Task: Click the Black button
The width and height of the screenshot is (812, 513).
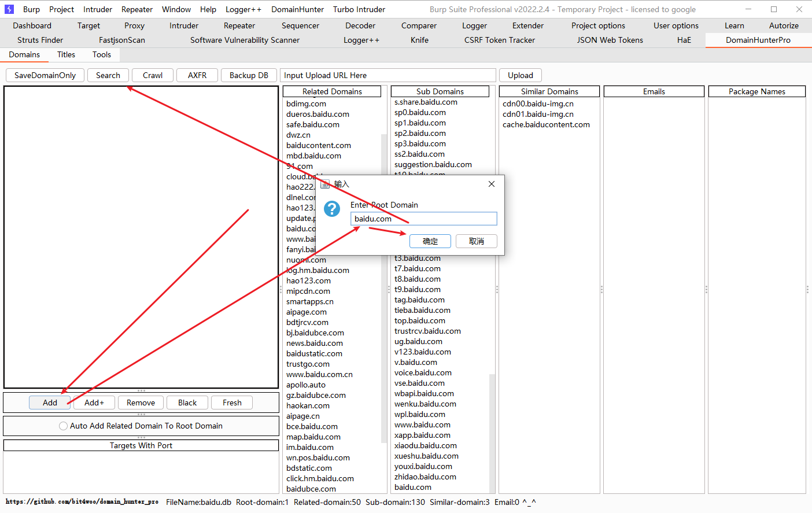Action: click(187, 403)
